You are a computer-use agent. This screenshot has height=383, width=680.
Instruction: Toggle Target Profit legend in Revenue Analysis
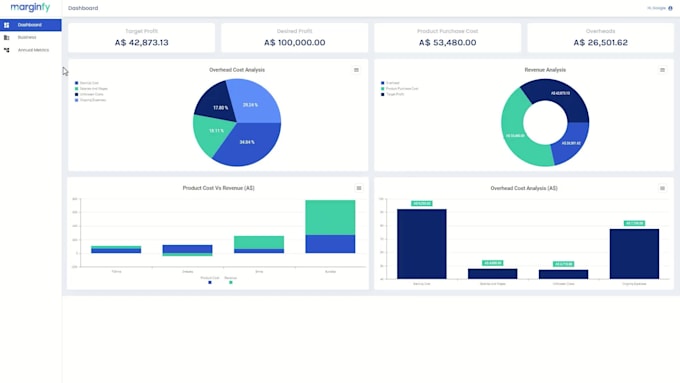(392, 94)
